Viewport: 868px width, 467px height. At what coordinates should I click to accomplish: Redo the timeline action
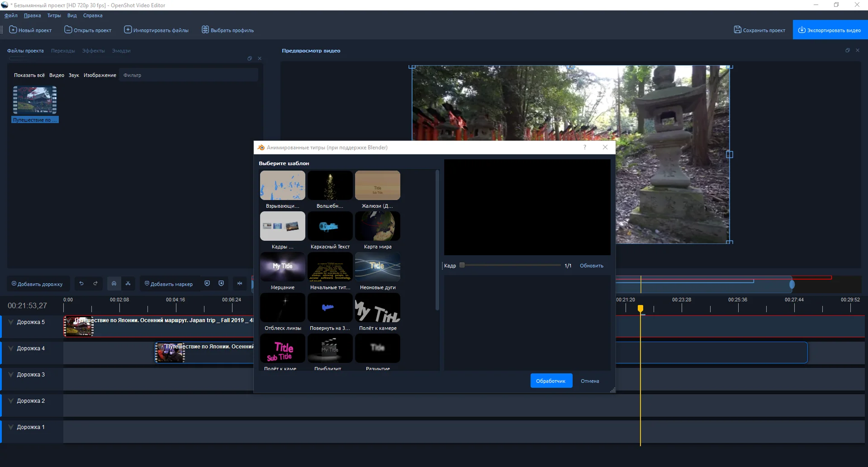pyautogui.click(x=95, y=284)
